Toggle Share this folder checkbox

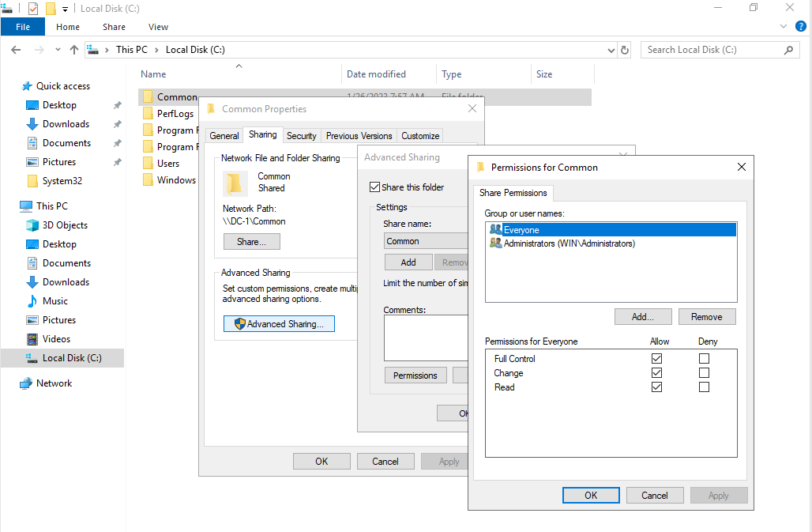[375, 187]
